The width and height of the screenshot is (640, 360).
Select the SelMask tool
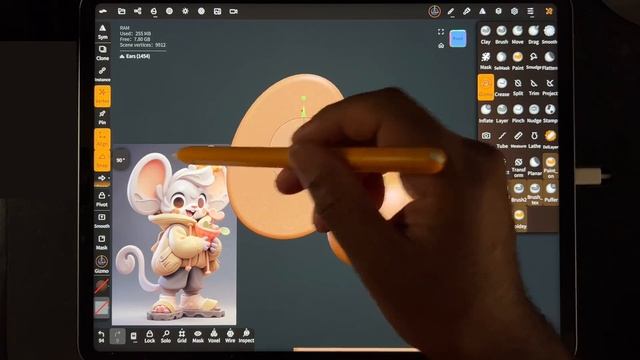501,61
